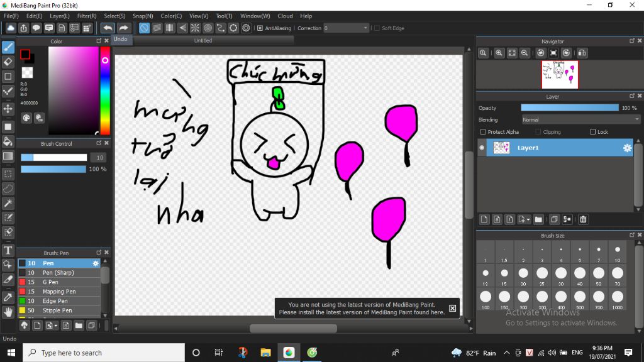644x362 pixels.
Task: Choose brush size 50 preset
Action: tap(599, 273)
